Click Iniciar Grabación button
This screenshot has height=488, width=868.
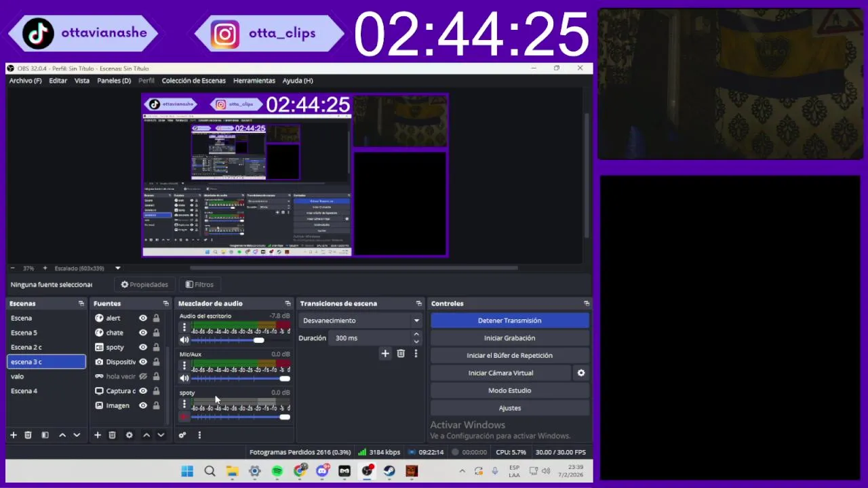[x=510, y=338]
